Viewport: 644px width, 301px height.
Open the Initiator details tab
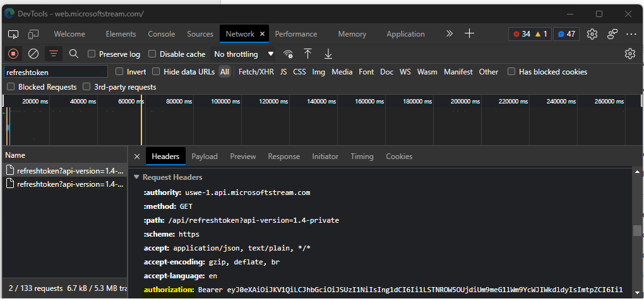(x=325, y=156)
